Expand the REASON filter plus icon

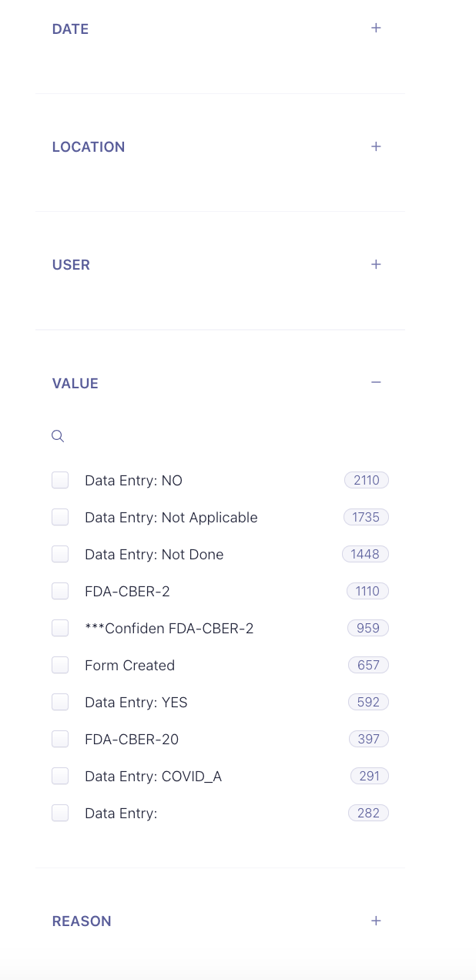point(376,921)
